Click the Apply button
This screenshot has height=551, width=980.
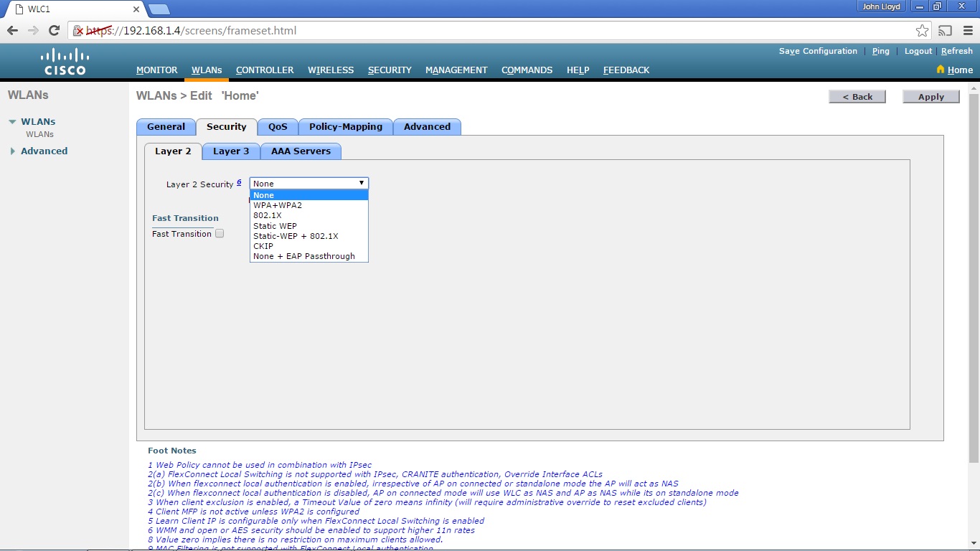(930, 97)
